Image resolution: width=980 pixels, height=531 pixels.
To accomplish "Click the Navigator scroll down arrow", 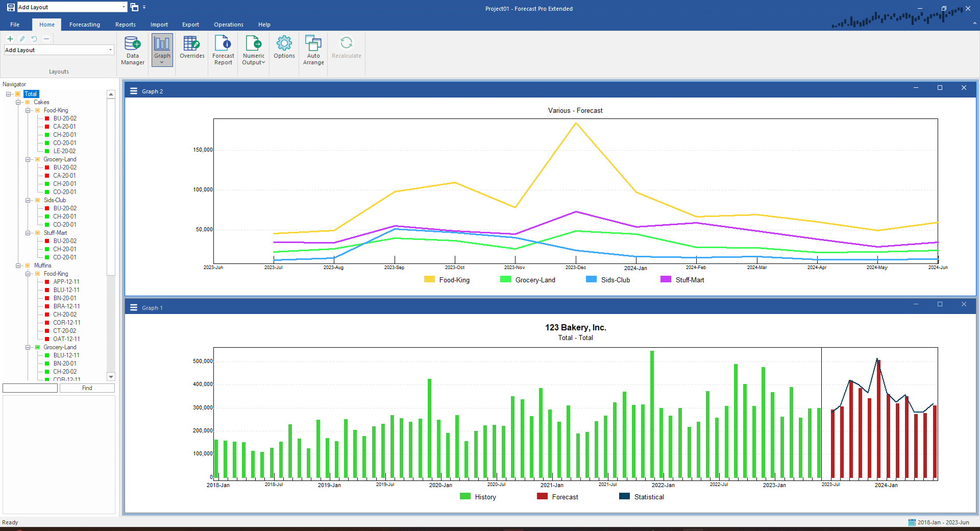I will [111, 377].
